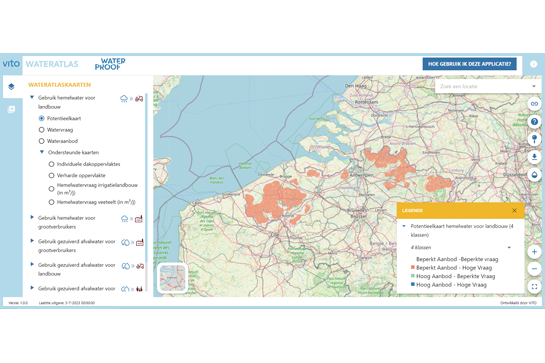
Task: Click the LEGENDE header title
Action: pos(412,210)
